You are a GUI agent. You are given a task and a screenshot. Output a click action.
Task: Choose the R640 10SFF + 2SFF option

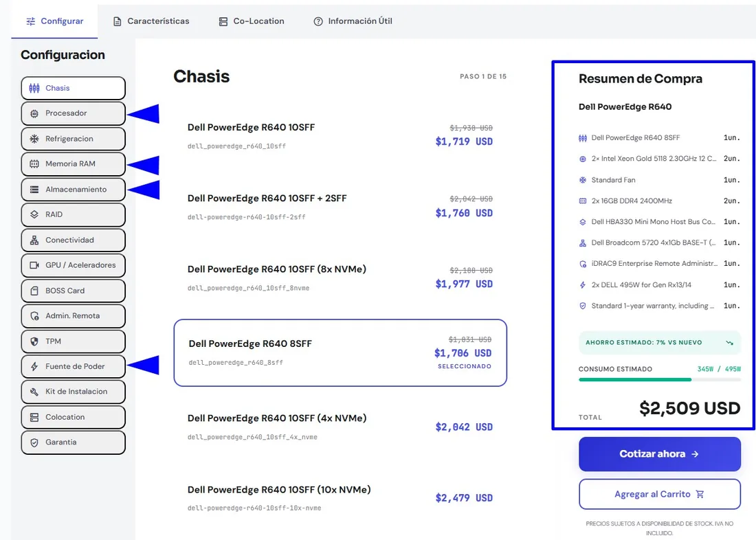(x=340, y=207)
